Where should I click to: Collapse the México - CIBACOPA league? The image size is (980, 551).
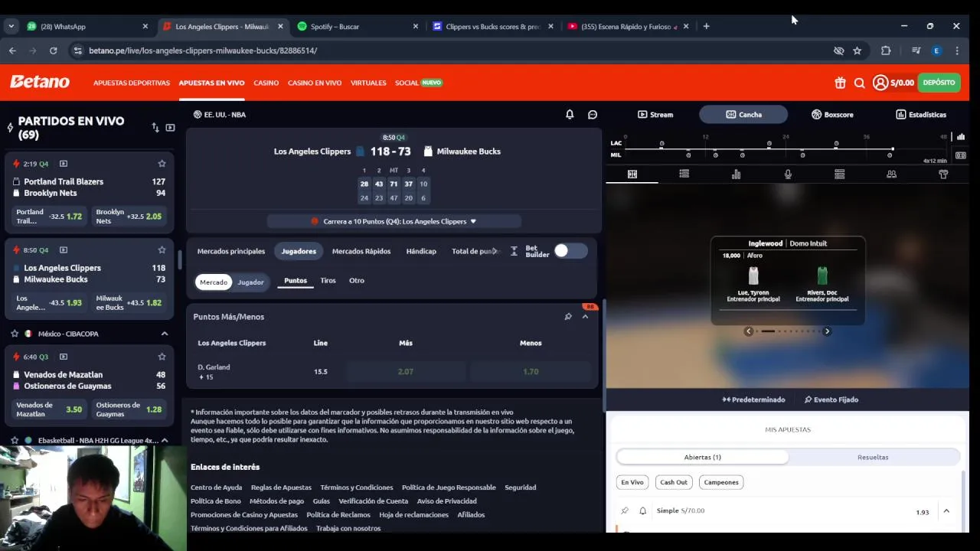coord(165,334)
